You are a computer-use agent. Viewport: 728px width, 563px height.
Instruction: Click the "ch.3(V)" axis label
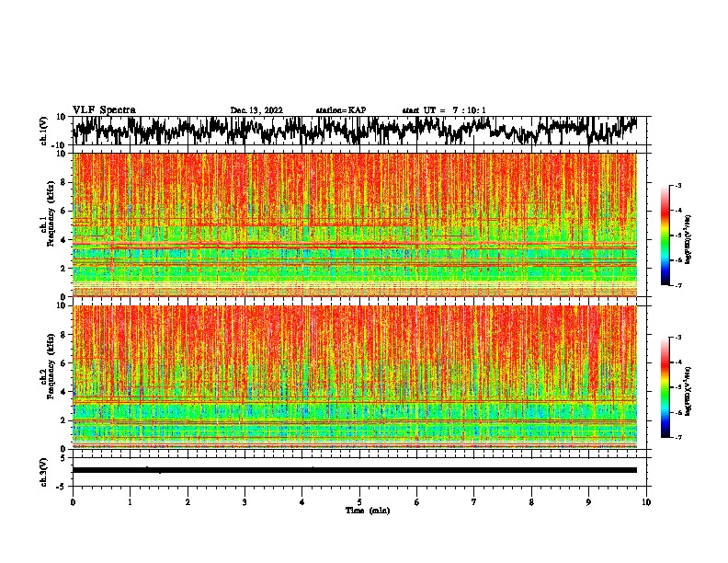coord(44,472)
